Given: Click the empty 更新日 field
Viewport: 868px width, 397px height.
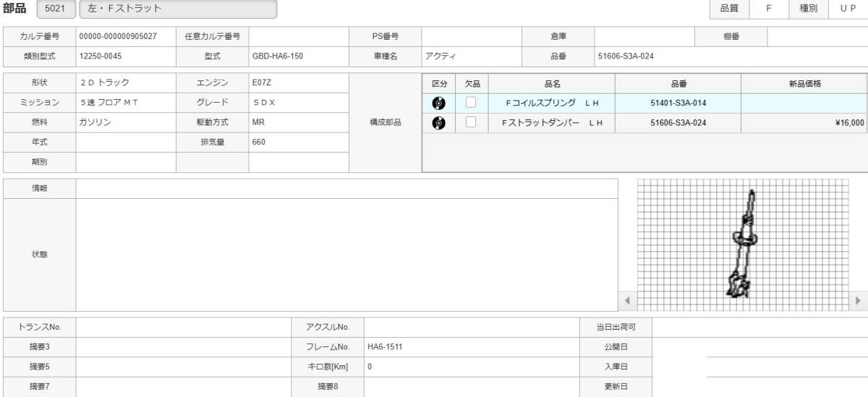Looking at the screenshot, I should point(760,386).
